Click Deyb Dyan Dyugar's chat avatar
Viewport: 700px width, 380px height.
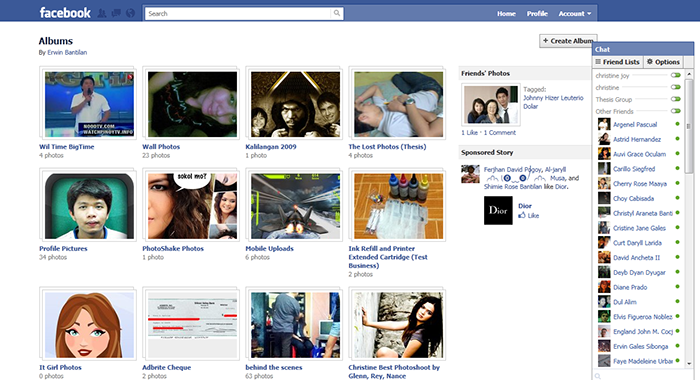tap(604, 272)
